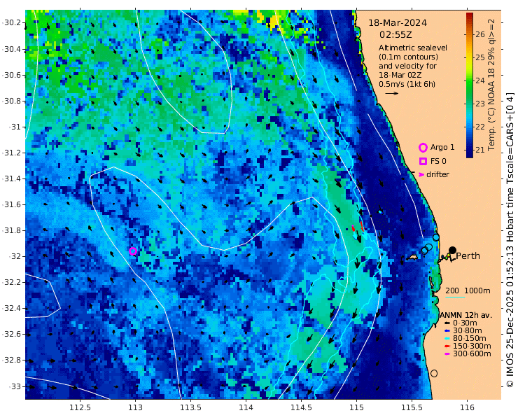Select the cyan-filled station circle north of Perth

tap(435, 237)
